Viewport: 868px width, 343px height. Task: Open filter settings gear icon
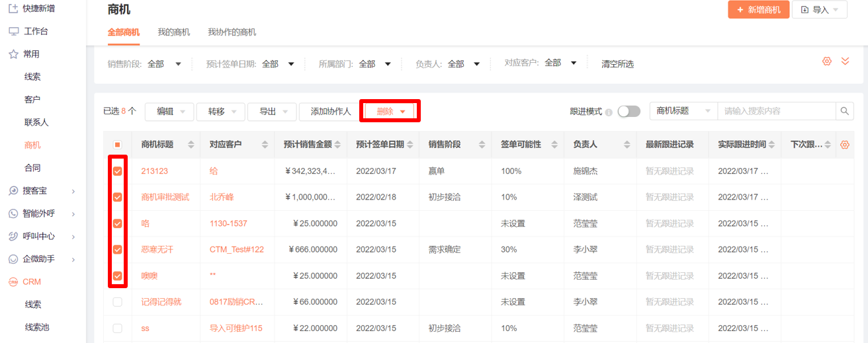click(x=826, y=61)
